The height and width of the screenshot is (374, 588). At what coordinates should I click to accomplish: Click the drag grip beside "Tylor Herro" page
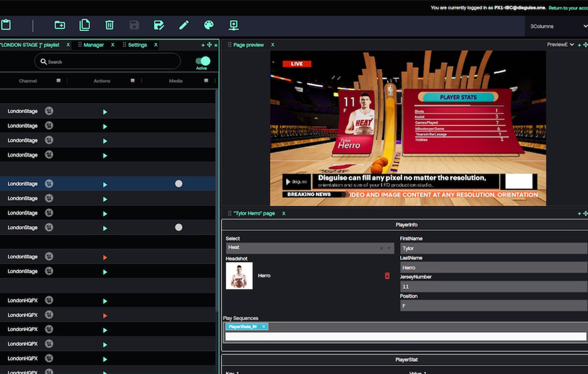pyautogui.click(x=230, y=213)
